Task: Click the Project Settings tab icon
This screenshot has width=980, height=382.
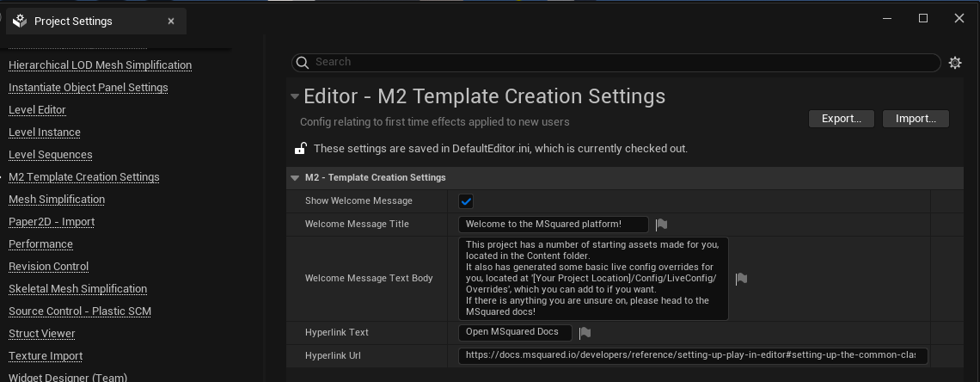Action: click(x=20, y=22)
